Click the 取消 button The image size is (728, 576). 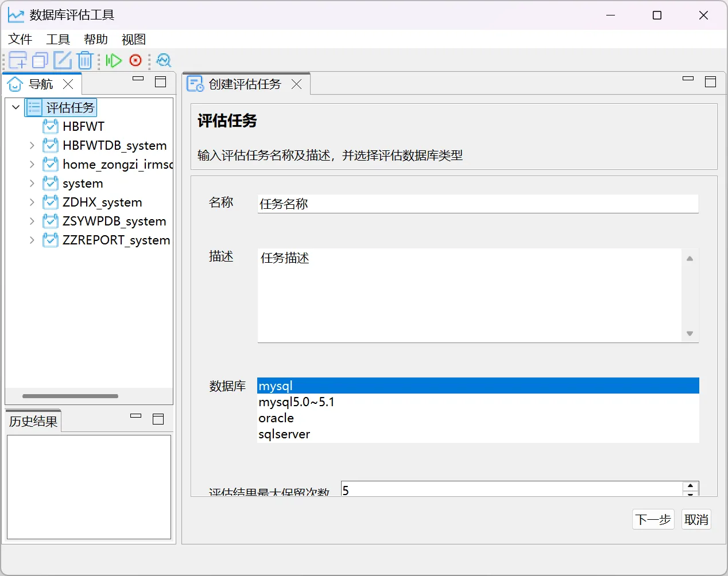point(696,520)
